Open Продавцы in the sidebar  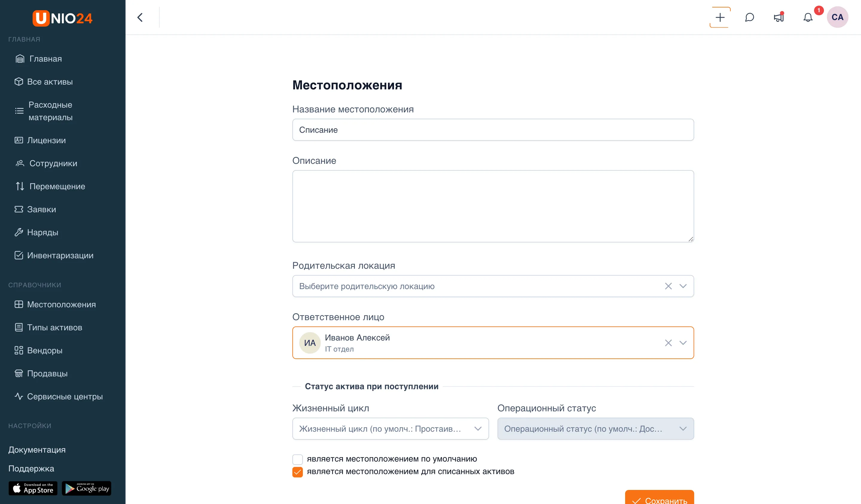47,373
